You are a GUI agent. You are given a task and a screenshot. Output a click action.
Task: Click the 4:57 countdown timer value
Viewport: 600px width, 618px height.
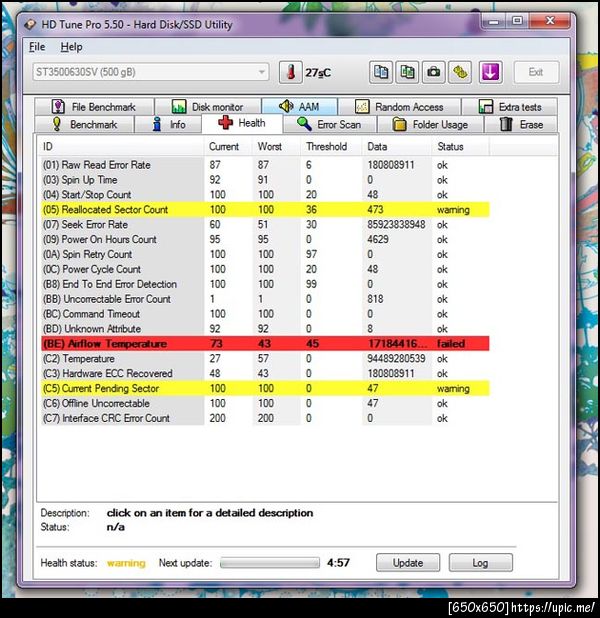338,562
